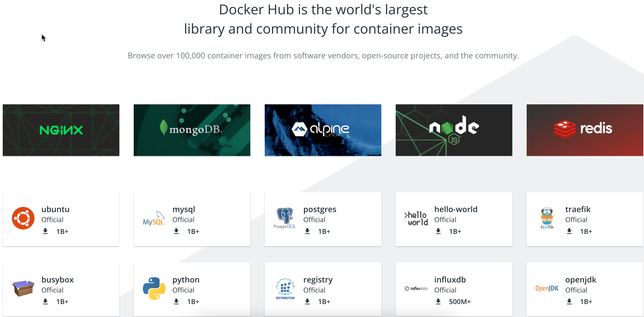Click the download icon under postgres
Screen dimensions: 644x317
307,231
